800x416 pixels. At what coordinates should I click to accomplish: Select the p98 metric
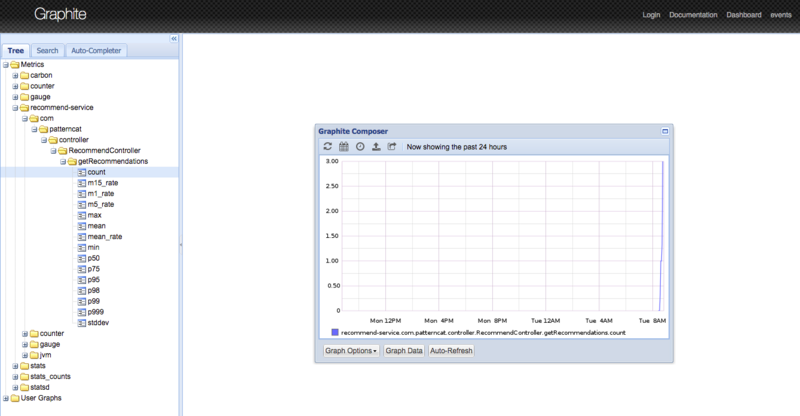point(93,290)
